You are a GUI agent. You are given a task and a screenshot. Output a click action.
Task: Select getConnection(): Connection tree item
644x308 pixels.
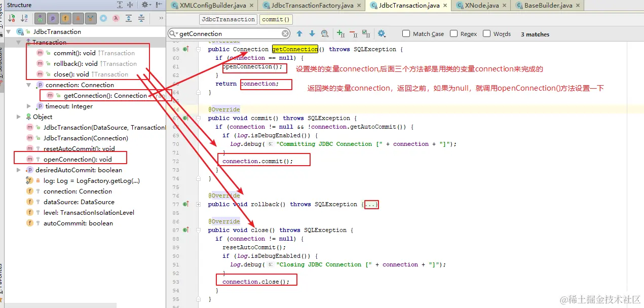(x=105, y=95)
